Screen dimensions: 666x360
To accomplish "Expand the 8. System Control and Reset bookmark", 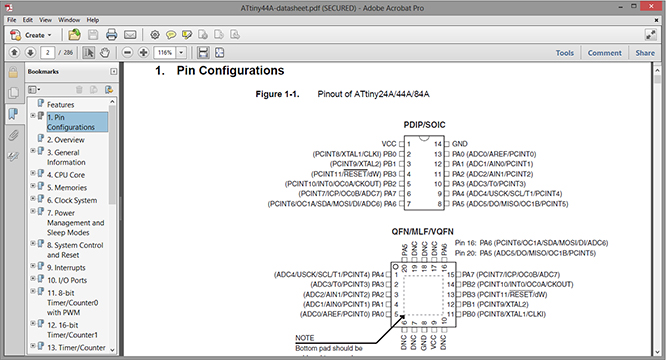I will 33,244.
